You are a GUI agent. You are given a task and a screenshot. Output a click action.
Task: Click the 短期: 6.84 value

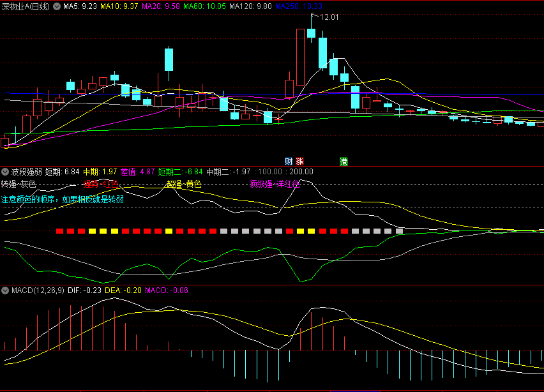[62, 172]
